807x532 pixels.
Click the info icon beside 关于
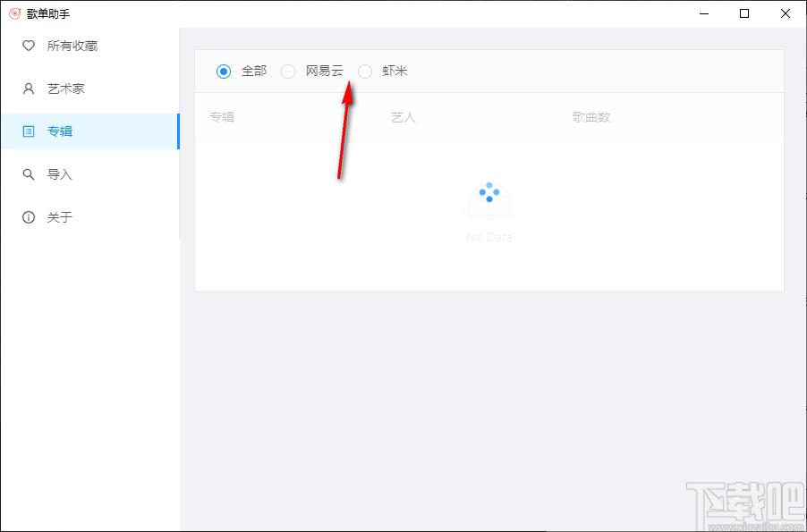(29, 217)
